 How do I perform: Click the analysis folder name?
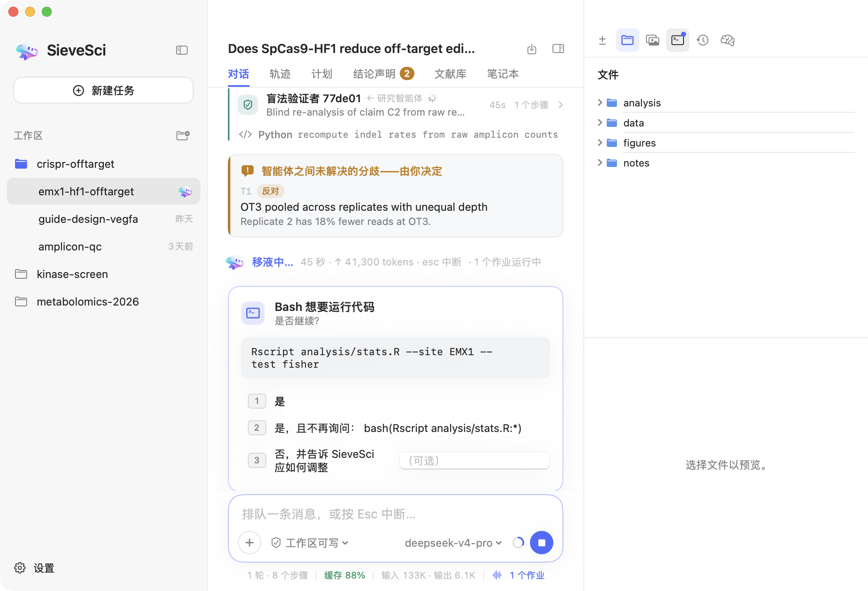pyautogui.click(x=642, y=103)
